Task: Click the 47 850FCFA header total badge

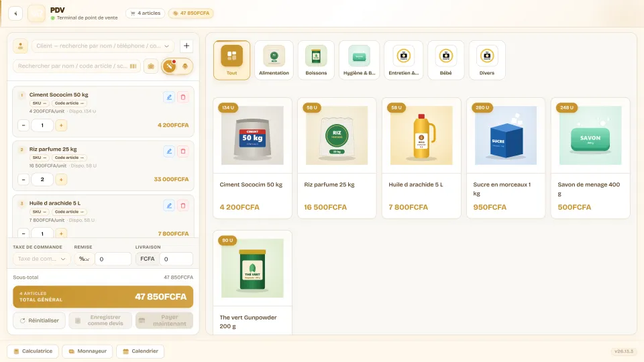Action: tap(191, 13)
